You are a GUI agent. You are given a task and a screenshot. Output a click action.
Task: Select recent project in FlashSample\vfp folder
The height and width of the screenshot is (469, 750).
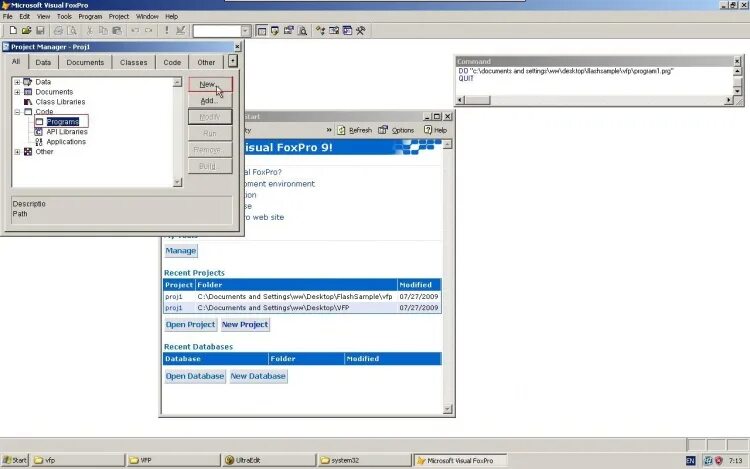[x=302, y=297]
